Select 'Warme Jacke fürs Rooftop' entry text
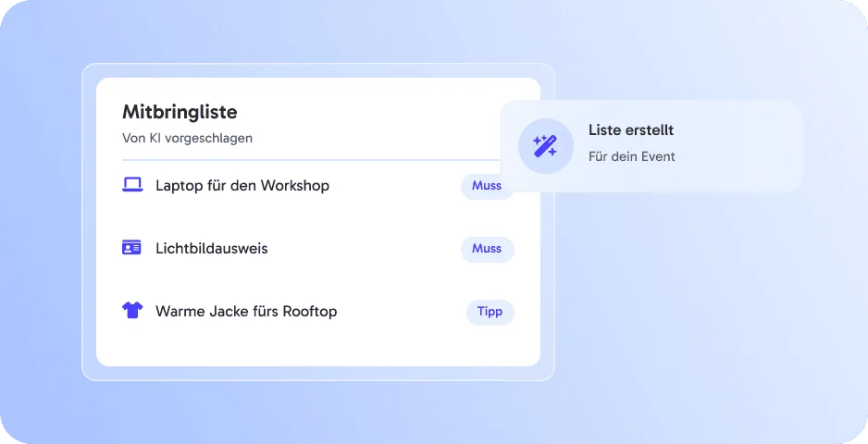This screenshot has height=444, width=868. coord(246,311)
